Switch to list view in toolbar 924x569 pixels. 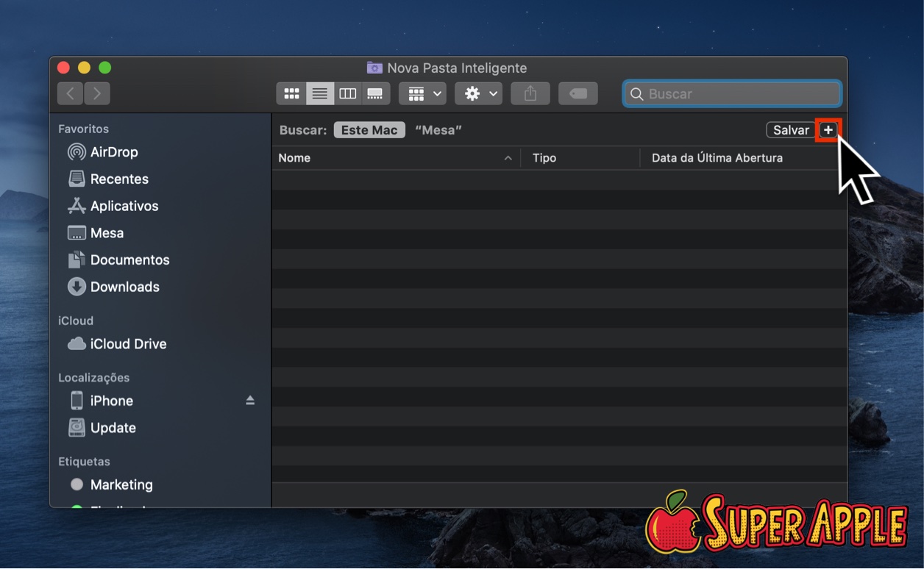(x=319, y=94)
